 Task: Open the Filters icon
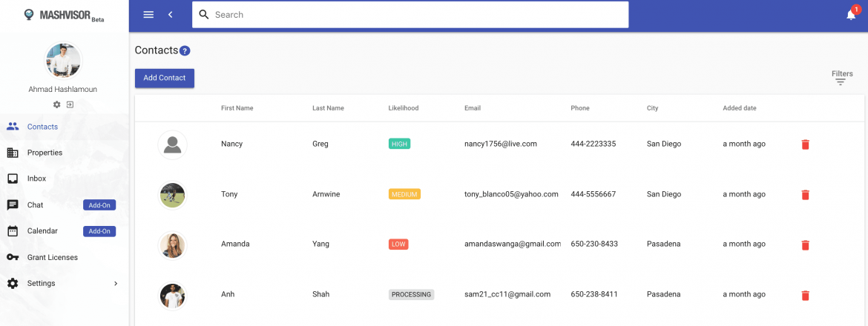(841, 81)
